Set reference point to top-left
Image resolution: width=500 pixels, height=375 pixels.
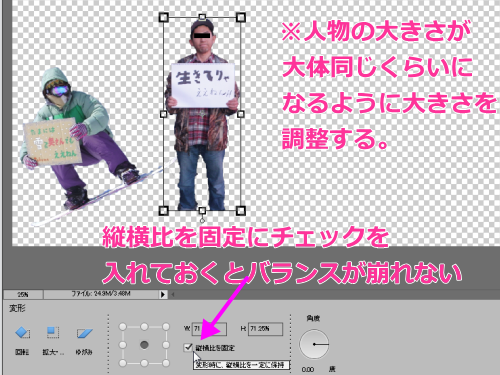click(x=123, y=327)
